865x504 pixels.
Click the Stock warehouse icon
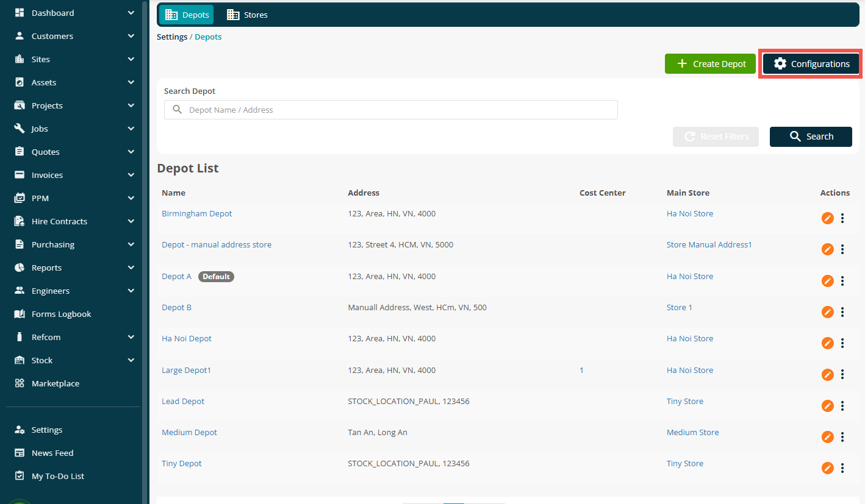click(20, 360)
